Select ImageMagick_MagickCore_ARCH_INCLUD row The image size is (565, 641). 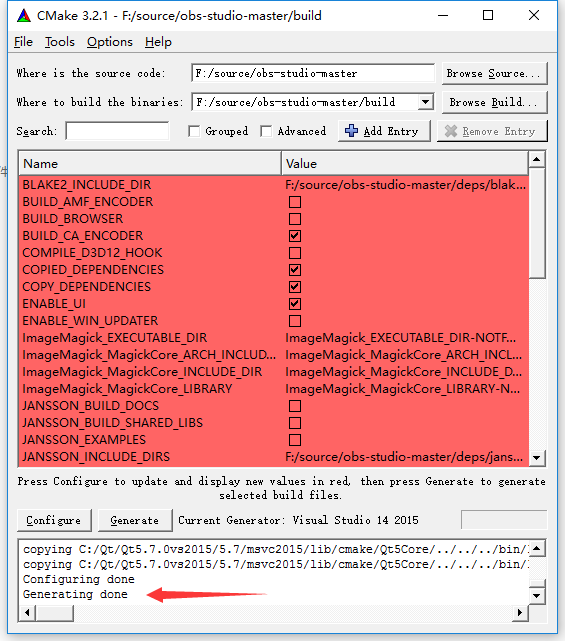[274, 355]
